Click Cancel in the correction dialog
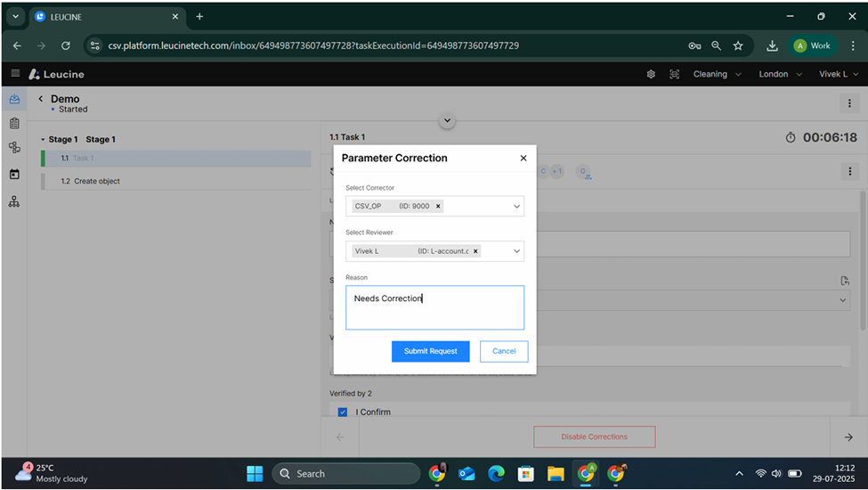The image size is (868, 490). click(504, 351)
